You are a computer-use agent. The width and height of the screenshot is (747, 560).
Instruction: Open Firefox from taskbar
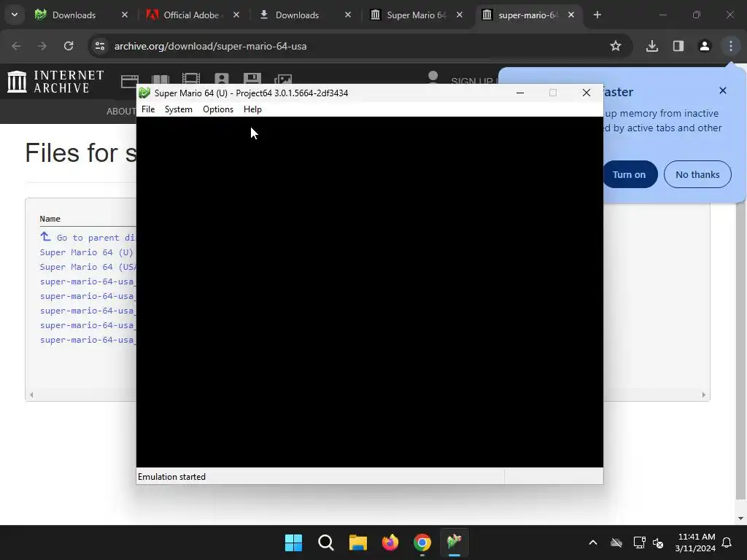click(x=390, y=542)
